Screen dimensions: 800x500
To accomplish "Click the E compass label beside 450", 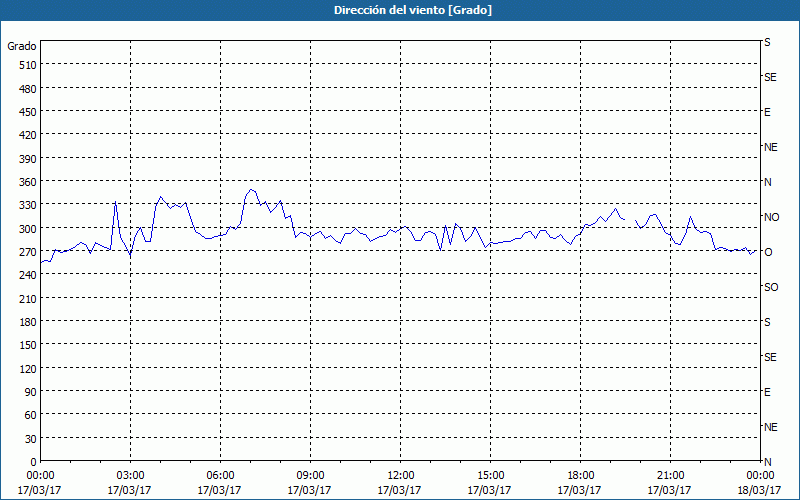I will pos(767,112).
